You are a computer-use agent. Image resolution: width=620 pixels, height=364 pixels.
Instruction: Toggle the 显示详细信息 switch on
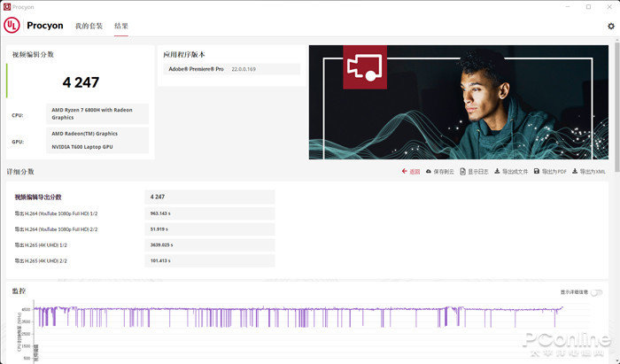point(596,292)
